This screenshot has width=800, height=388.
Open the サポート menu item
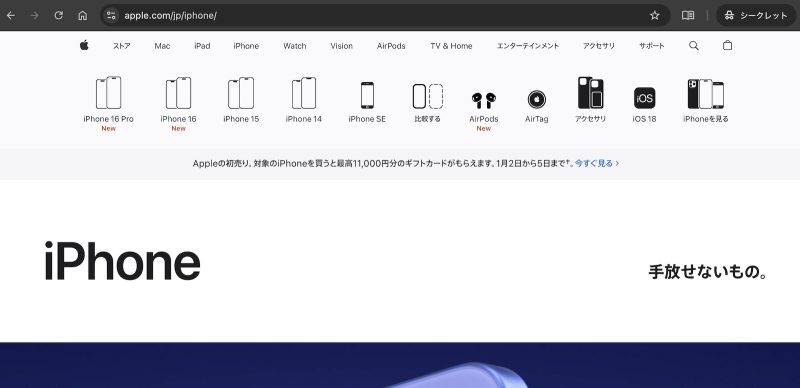(652, 46)
